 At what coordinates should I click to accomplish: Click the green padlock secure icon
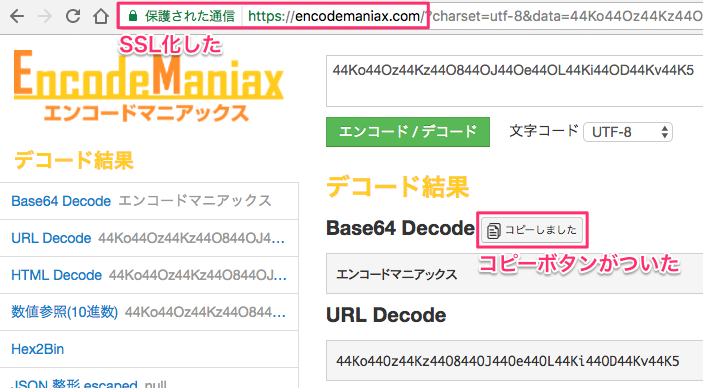click(x=132, y=16)
